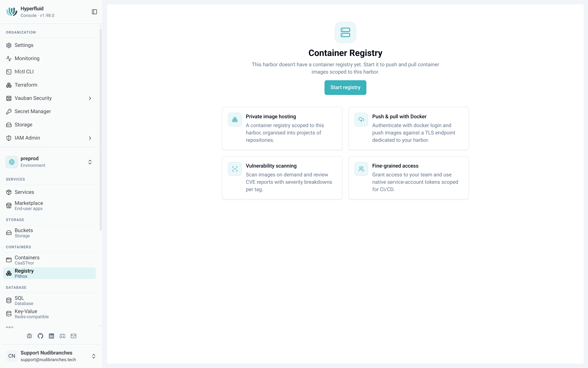Click the Hyperfluid logo icon
This screenshot has height=368, width=588.
click(12, 12)
